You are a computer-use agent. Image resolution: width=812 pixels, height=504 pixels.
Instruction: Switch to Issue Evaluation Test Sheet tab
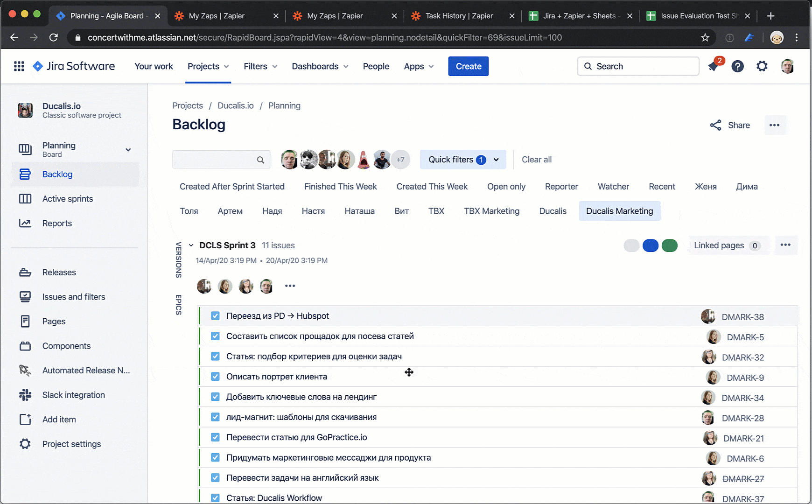pos(699,16)
